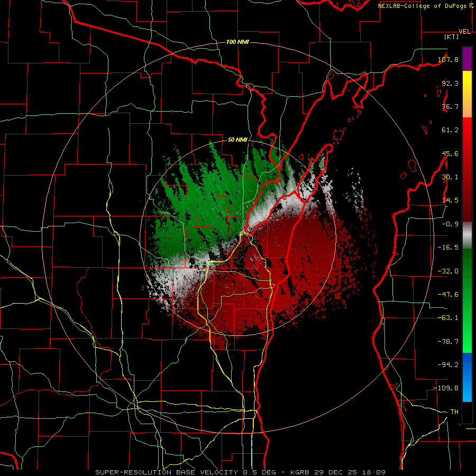Select the 92.3 velocity scale value
This screenshot has height=476, width=476.
point(450,83)
